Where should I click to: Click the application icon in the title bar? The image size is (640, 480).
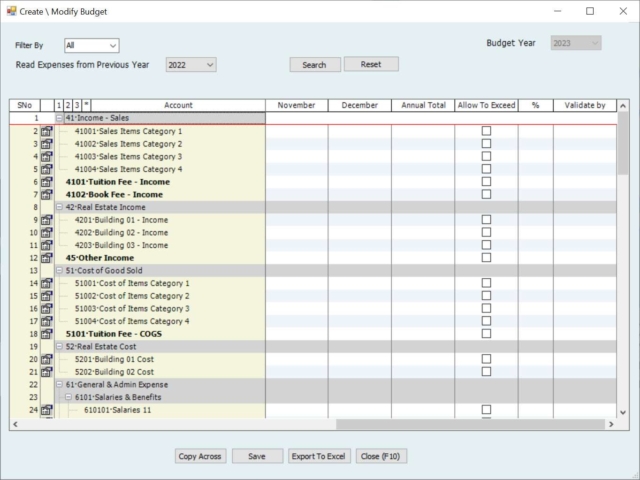click(11, 11)
